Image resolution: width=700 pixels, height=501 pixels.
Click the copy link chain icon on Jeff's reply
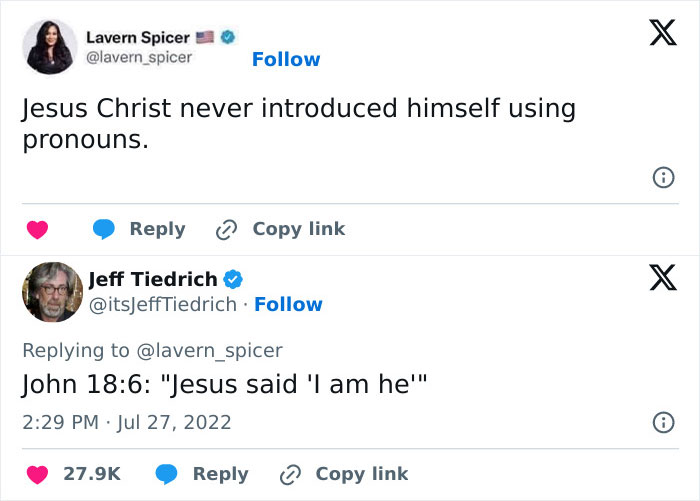coord(289,474)
